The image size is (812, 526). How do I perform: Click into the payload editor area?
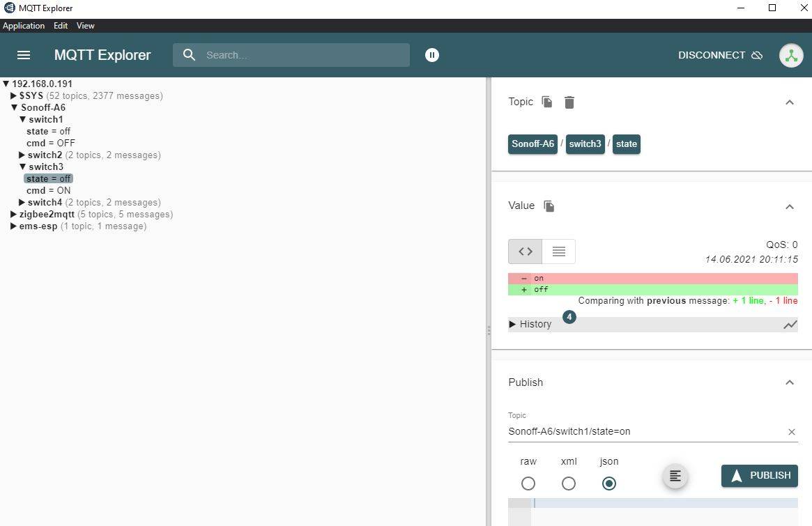665,512
